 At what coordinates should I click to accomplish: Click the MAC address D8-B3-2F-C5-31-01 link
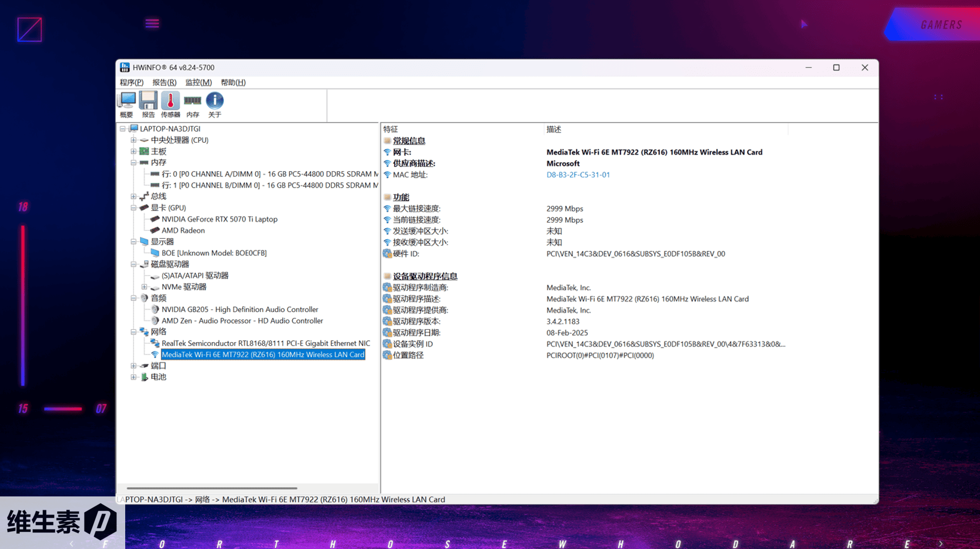[x=578, y=175]
